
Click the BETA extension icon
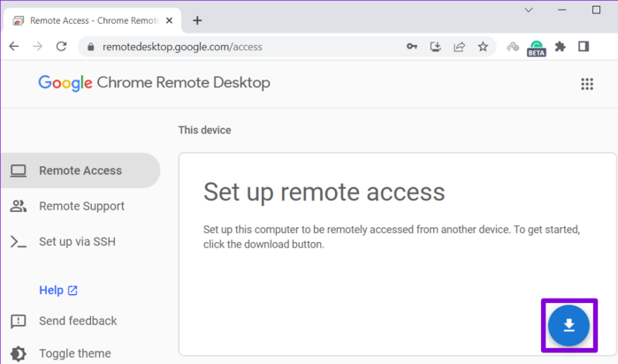coord(536,47)
